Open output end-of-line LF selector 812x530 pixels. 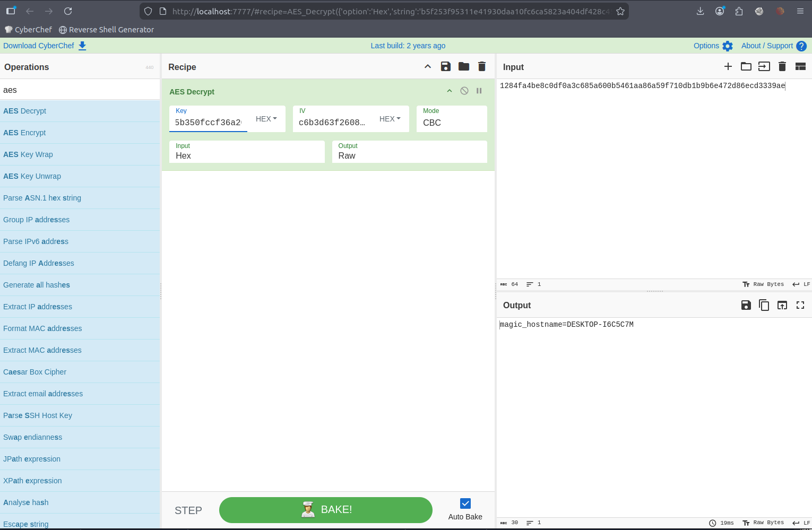tap(801, 523)
